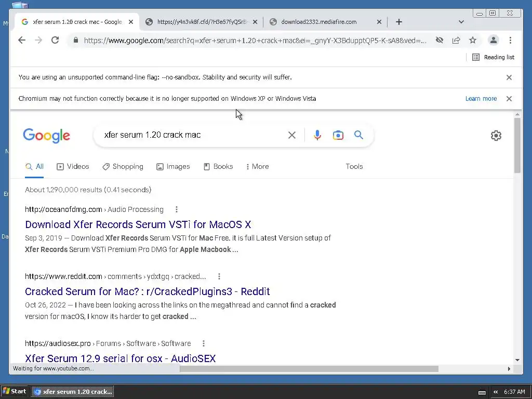Image resolution: width=532 pixels, height=399 pixels.
Task: Click Learn more about Chromium support
Action: 481,99
